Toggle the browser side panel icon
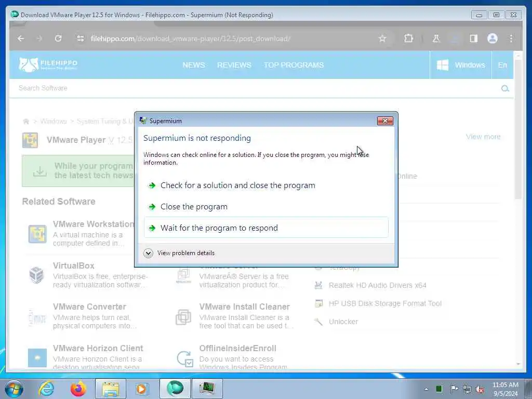 (x=474, y=38)
